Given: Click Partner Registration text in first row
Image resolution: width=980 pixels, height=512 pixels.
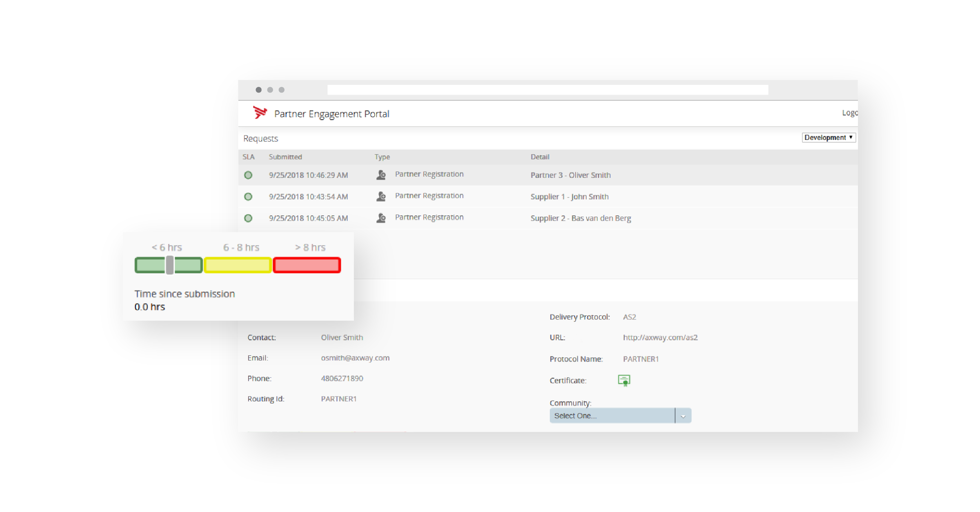Looking at the screenshot, I should (x=429, y=174).
